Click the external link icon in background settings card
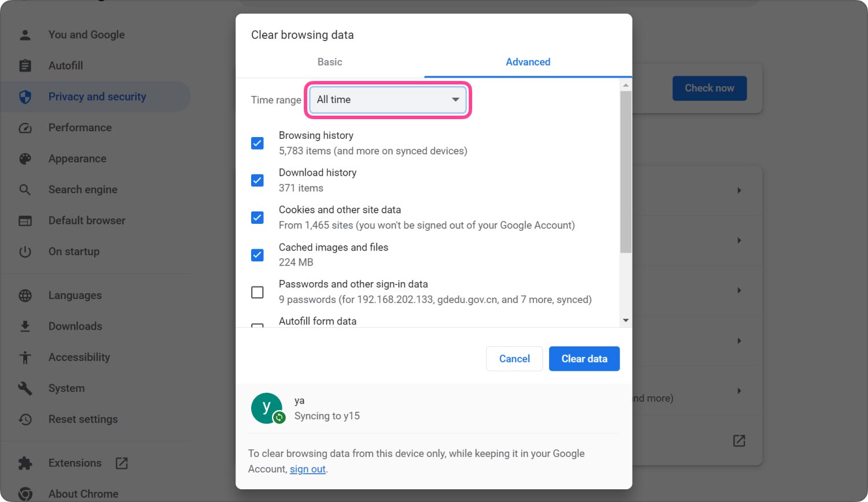 pyautogui.click(x=739, y=441)
